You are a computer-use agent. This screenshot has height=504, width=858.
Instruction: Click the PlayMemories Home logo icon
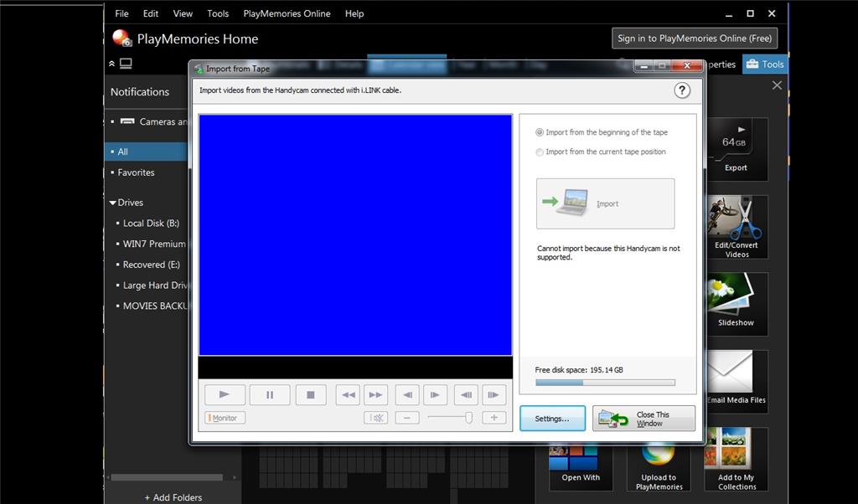[x=122, y=39]
